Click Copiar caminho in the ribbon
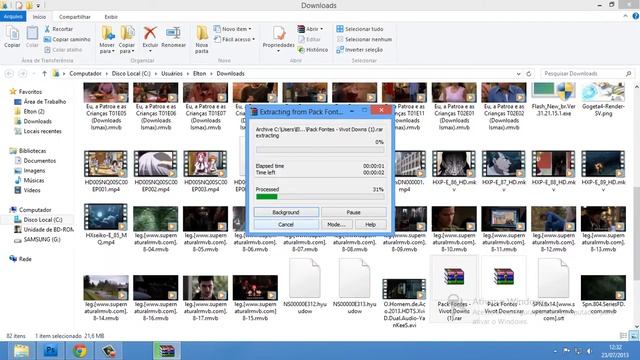This screenshot has width=640, height=360. [x=67, y=39]
